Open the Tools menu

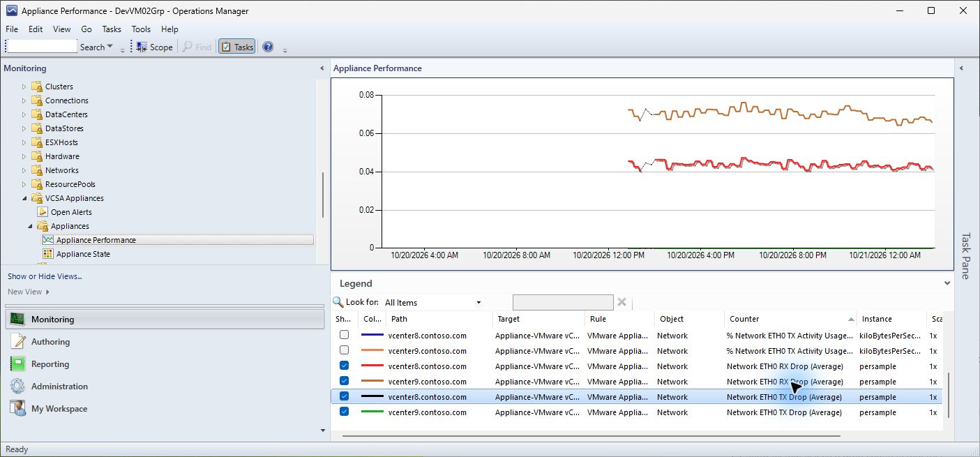141,29
